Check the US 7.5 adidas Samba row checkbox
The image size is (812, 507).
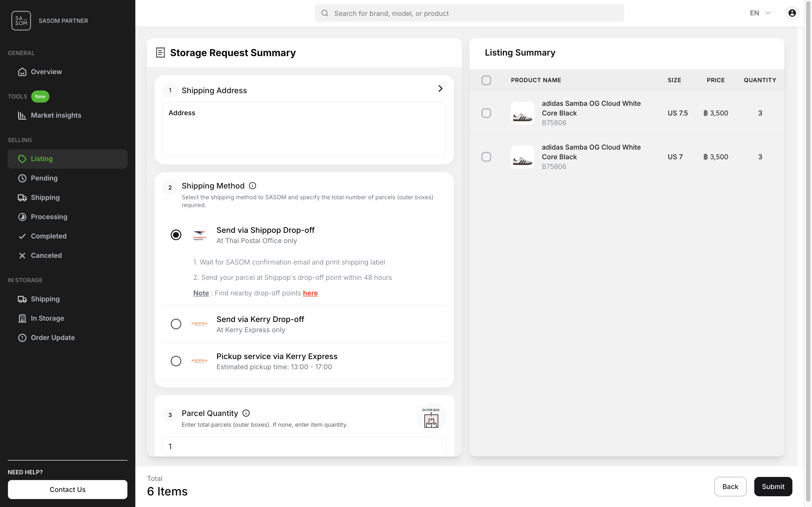point(487,113)
